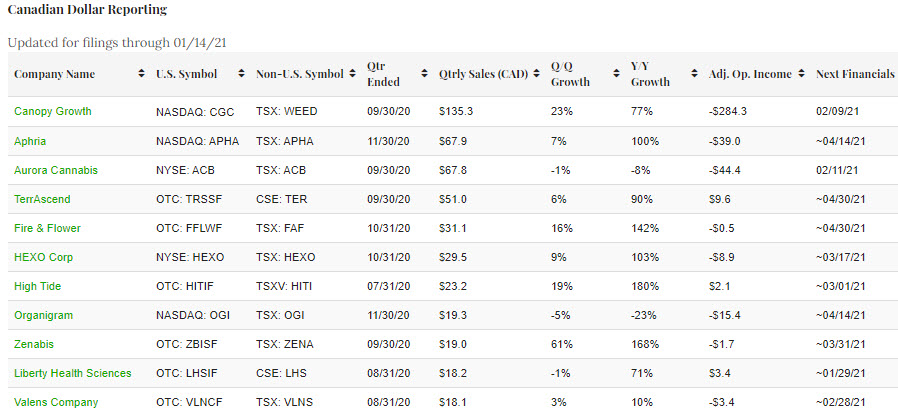The image size is (898, 415).
Task: Sort table by Qtrly Sales (CAD) arrows
Action: 534,75
